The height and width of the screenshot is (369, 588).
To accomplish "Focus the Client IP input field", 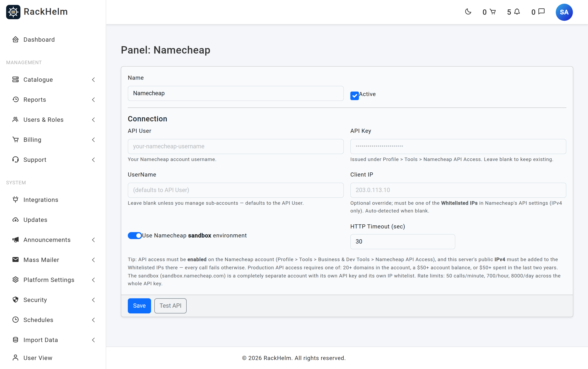I will [x=458, y=190].
